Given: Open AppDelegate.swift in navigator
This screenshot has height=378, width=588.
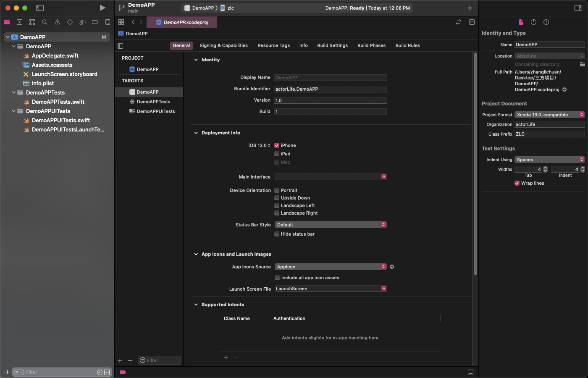Looking at the screenshot, I should 55,55.
